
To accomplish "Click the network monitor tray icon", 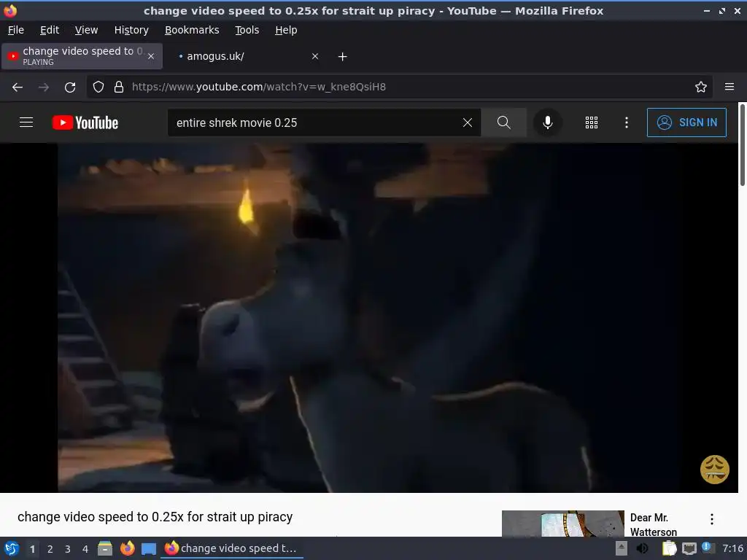I will pos(689,548).
